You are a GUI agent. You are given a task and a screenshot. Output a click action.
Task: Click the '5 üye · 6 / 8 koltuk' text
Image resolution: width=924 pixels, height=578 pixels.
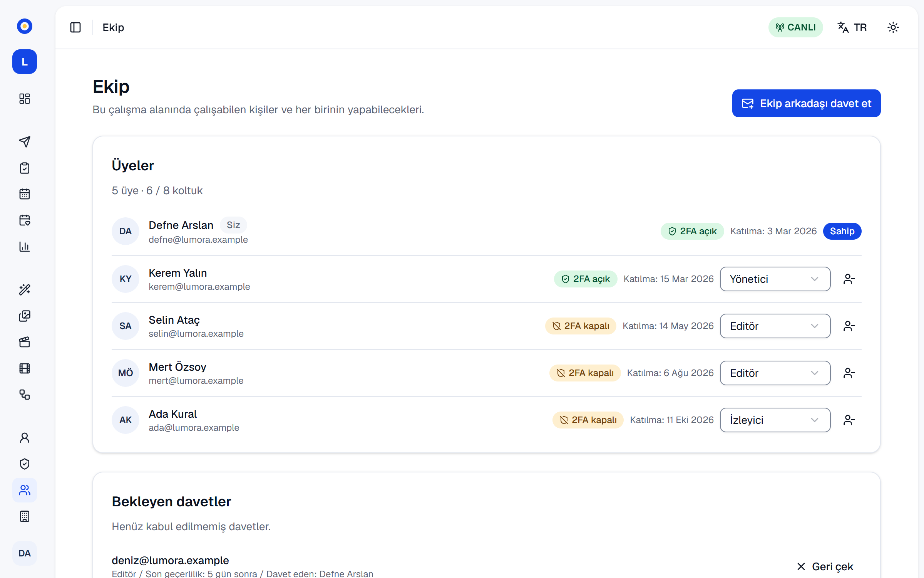(157, 190)
